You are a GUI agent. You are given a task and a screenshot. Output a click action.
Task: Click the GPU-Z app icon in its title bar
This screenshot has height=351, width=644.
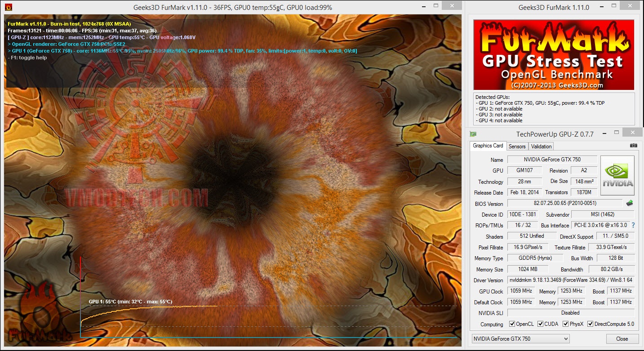click(x=473, y=134)
